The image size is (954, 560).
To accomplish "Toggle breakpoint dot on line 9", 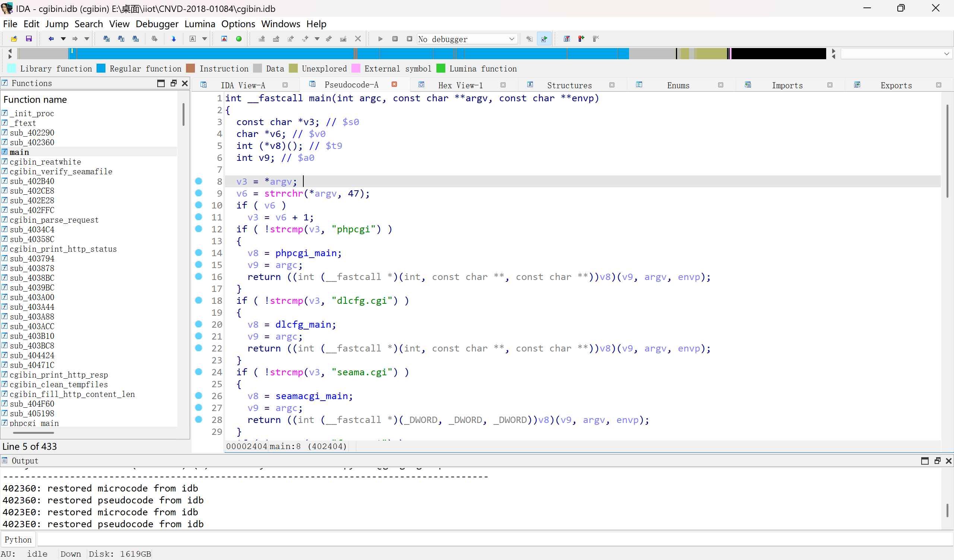I will [198, 193].
